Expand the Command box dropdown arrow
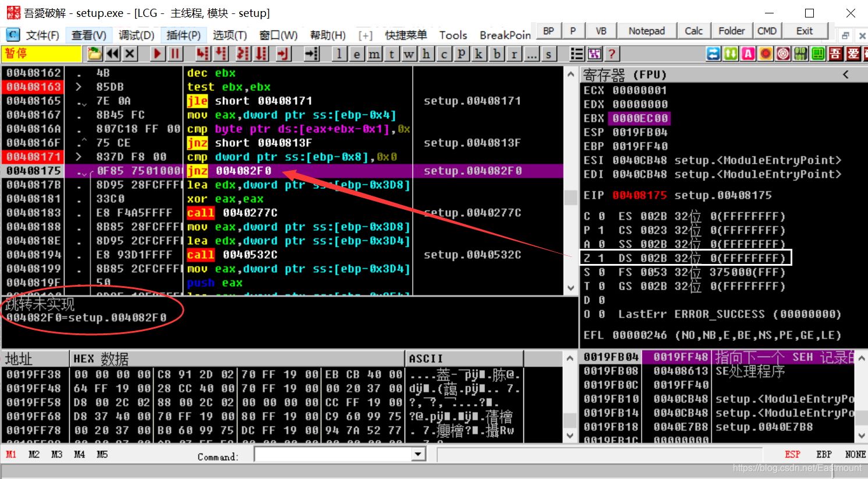Viewport: 868px width, 479px height. (419, 455)
